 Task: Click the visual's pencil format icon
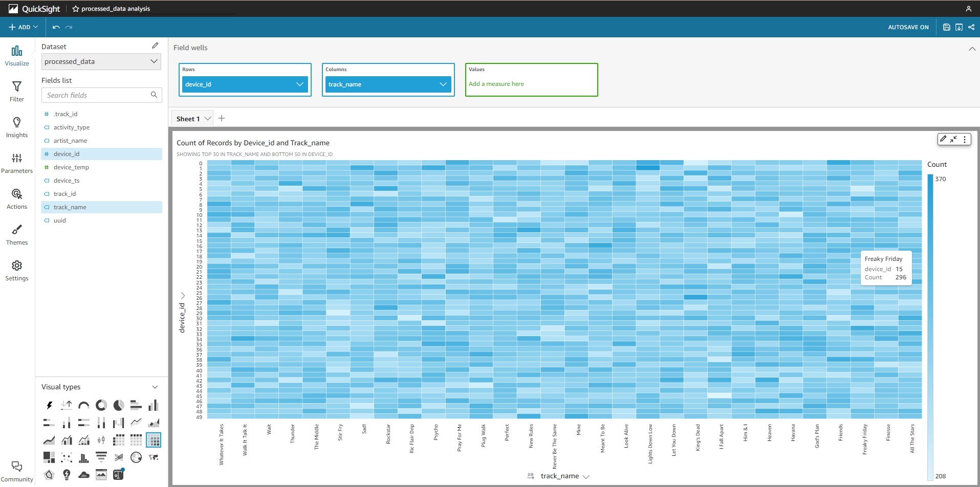[943, 139]
